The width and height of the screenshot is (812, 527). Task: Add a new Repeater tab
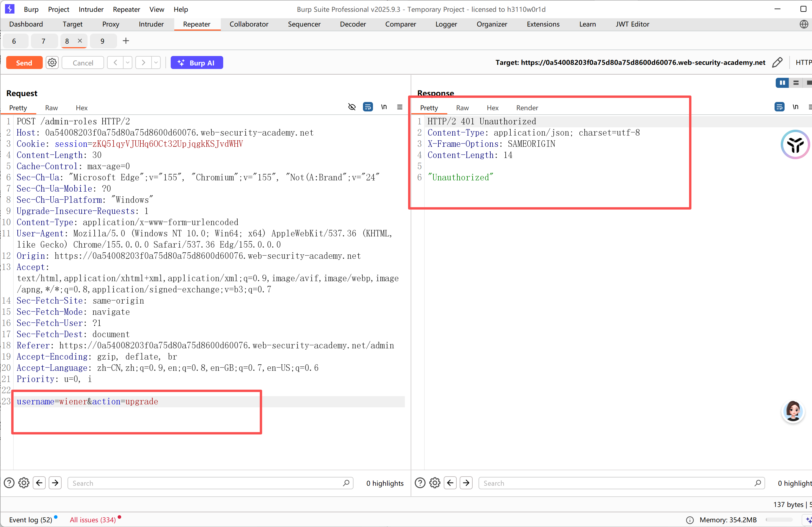coord(126,41)
